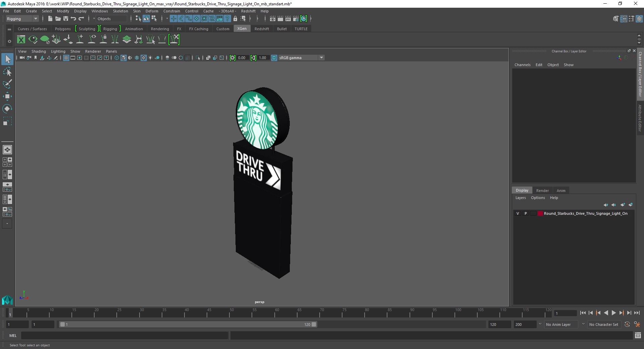Undo last action with undo arrow
The height and width of the screenshot is (349, 644).
(73, 19)
